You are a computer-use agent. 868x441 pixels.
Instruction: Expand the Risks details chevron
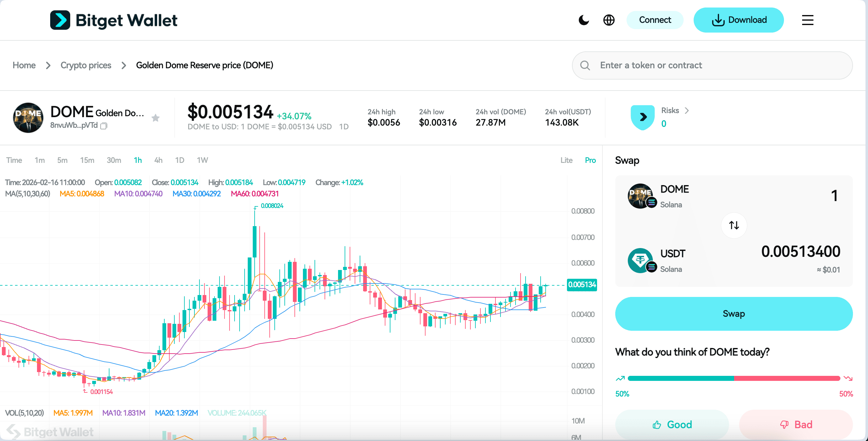pyautogui.click(x=687, y=111)
